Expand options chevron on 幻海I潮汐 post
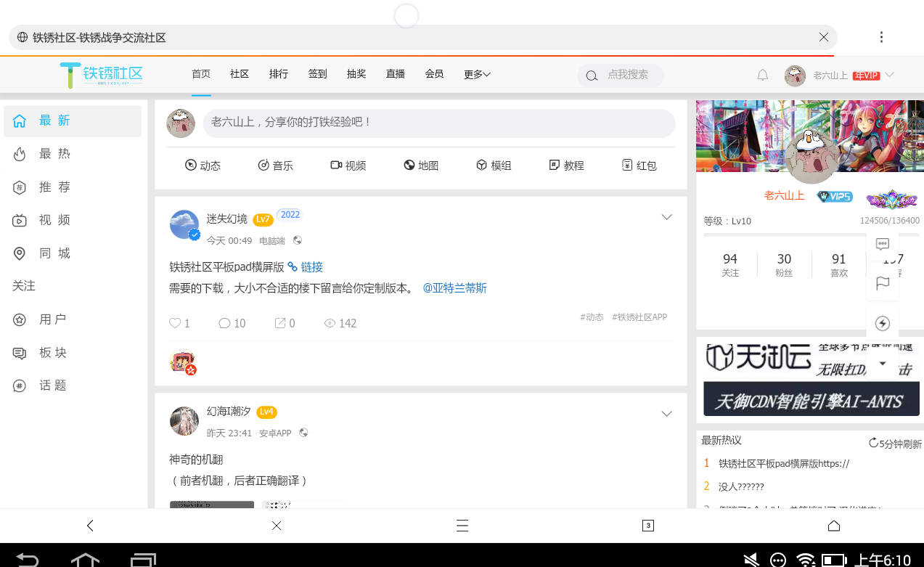The image size is (924, 567). [x=666, y=414]
